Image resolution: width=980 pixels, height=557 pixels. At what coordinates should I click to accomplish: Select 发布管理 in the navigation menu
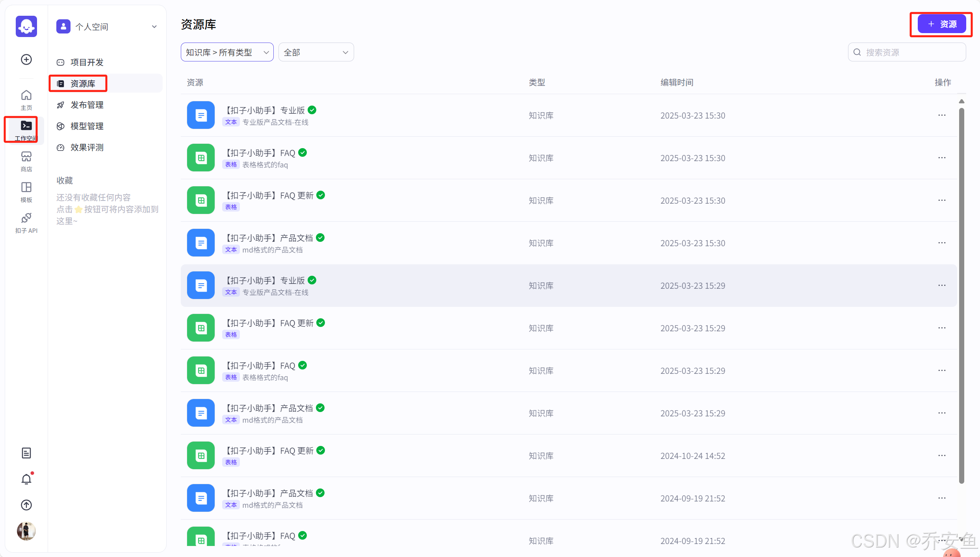pyautogui.click(x=87, y=105)
